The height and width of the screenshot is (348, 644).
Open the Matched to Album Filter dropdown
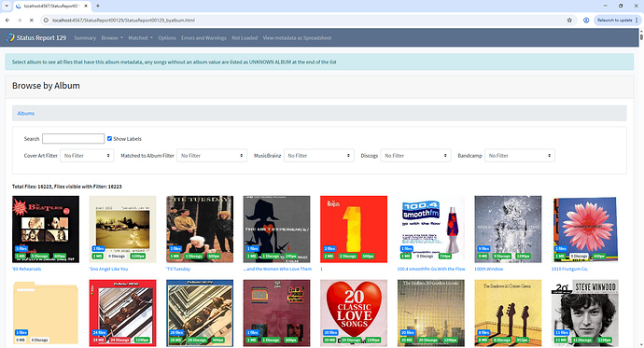point(212,156)
